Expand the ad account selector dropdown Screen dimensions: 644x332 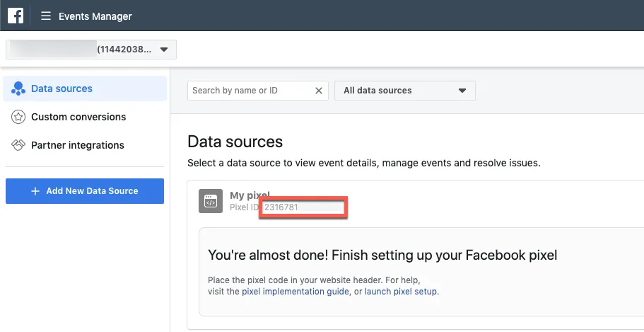tap(164, 50)
